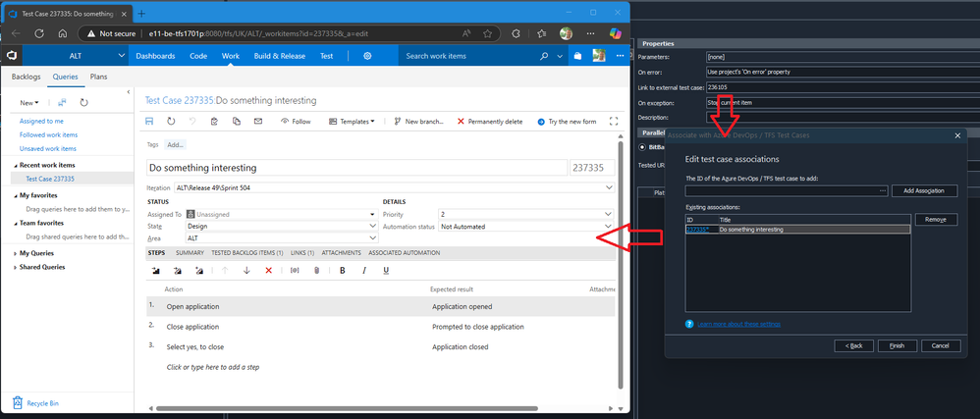Permanently delete the test case
The image size is (980, 419).
pos(490,121)
